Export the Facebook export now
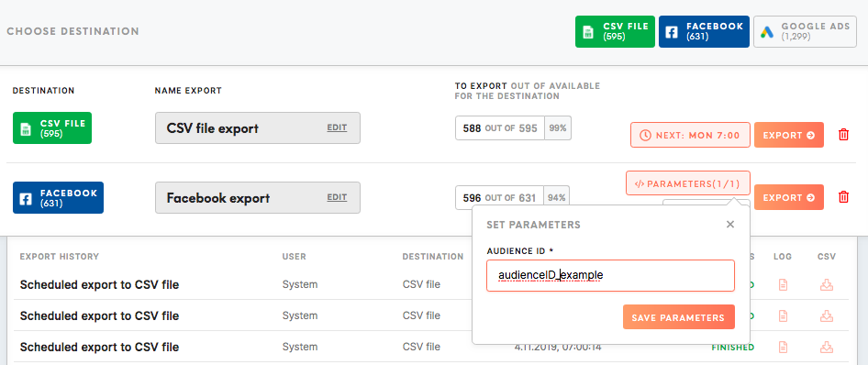Image resolution: width=868 pixels, height=365 pixels. point(789,197)
